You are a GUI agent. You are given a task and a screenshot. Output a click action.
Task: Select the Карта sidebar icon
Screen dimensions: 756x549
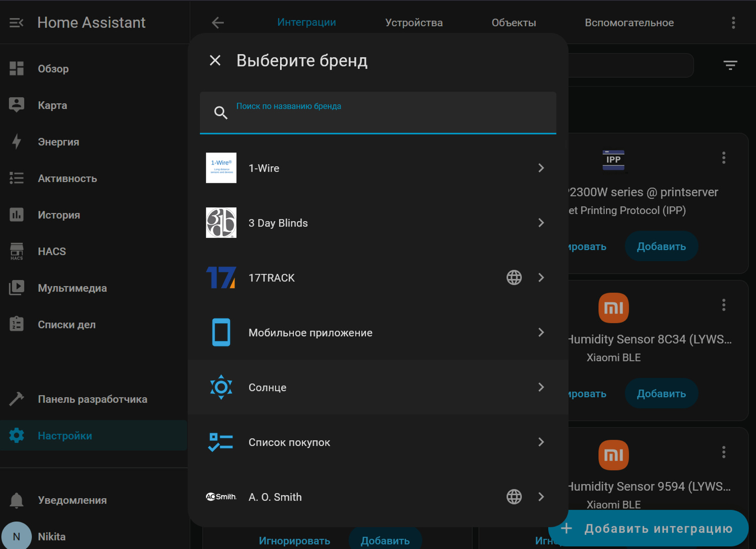[17, 105]
